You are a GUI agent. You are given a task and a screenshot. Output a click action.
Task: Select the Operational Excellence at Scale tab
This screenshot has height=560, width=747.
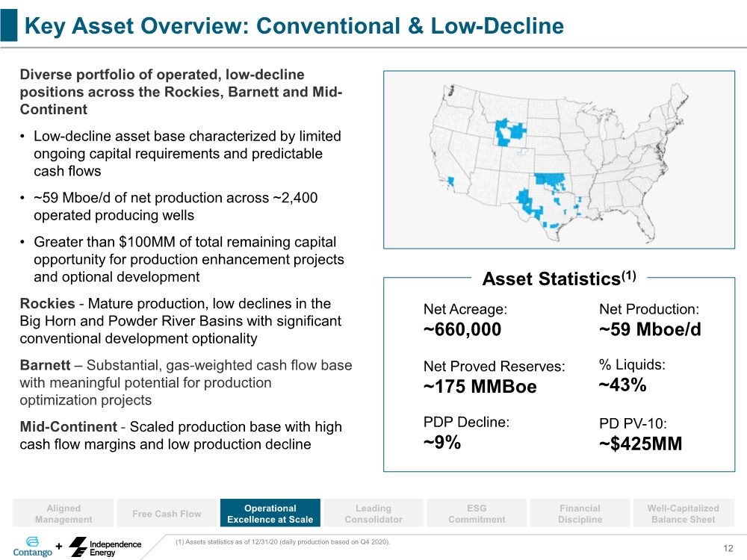tap(270, 514)
